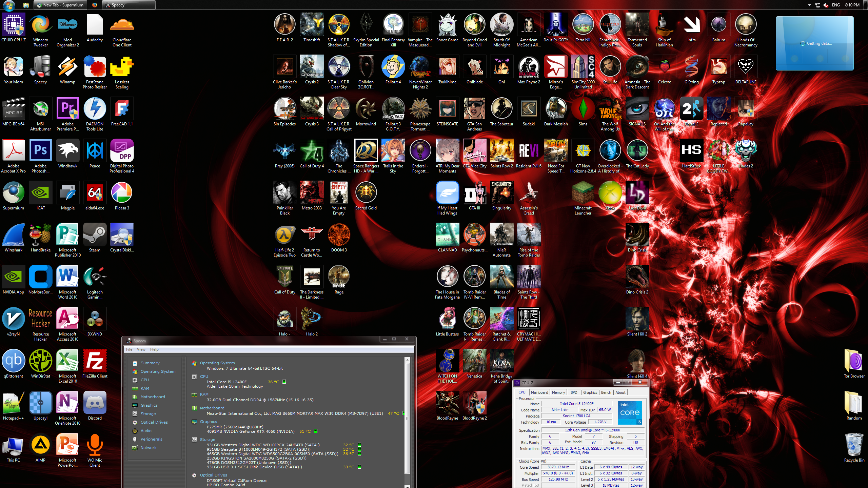Click the Getting data desktop gadget
This screenshot has height=488, width=868.
coord(815,43)
